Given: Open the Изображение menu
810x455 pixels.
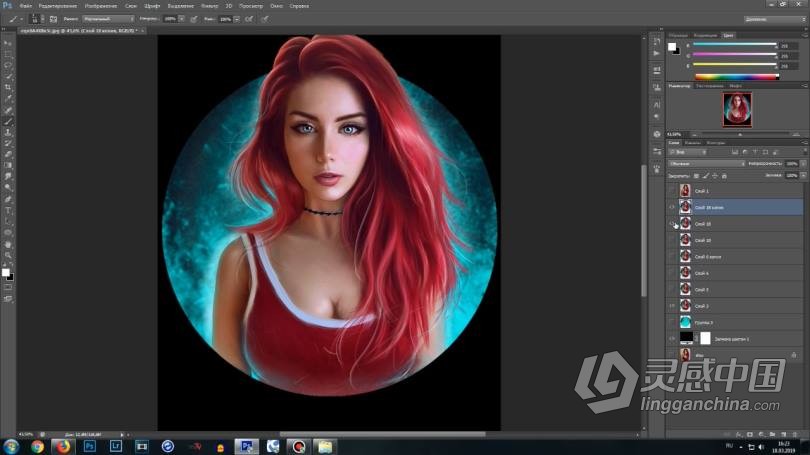Looking at the screenshot, I should (101, 6).
